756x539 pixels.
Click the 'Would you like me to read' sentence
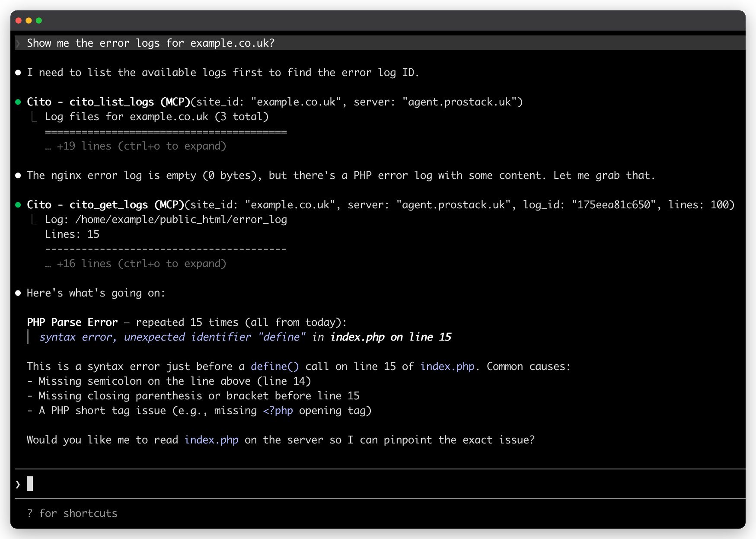click(x=281, y=440)
